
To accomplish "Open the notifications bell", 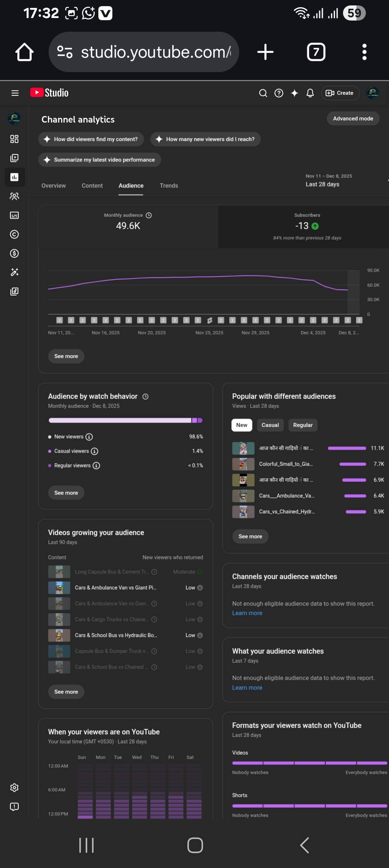I will [310, 93].
